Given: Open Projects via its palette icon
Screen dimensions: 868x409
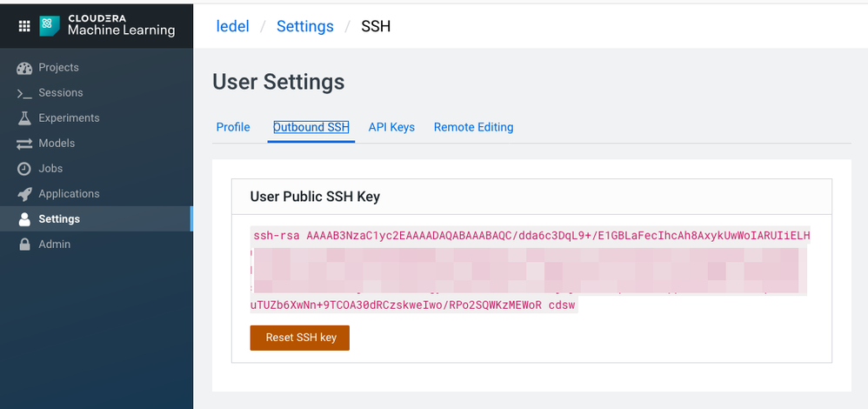Looking at the screenshot, I should [x=24, y=68].
